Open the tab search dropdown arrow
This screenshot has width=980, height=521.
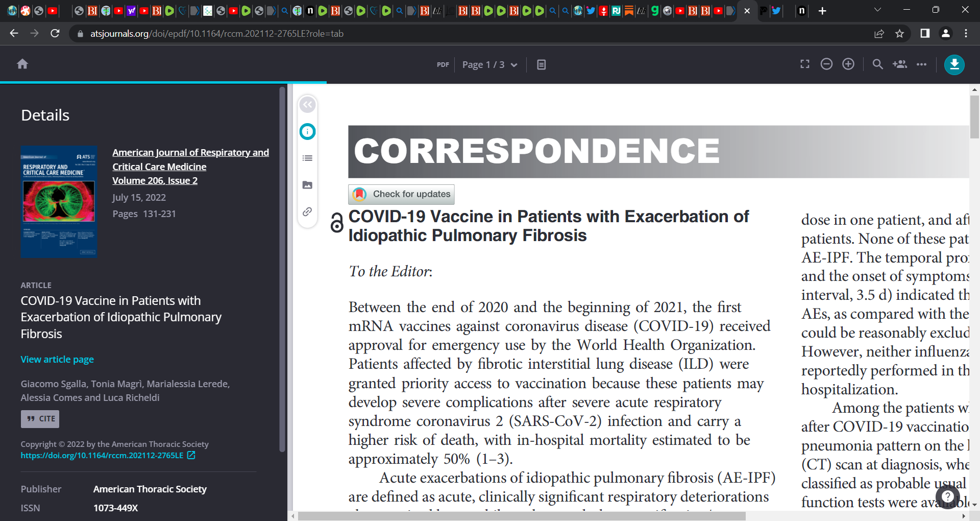(877, 10)
